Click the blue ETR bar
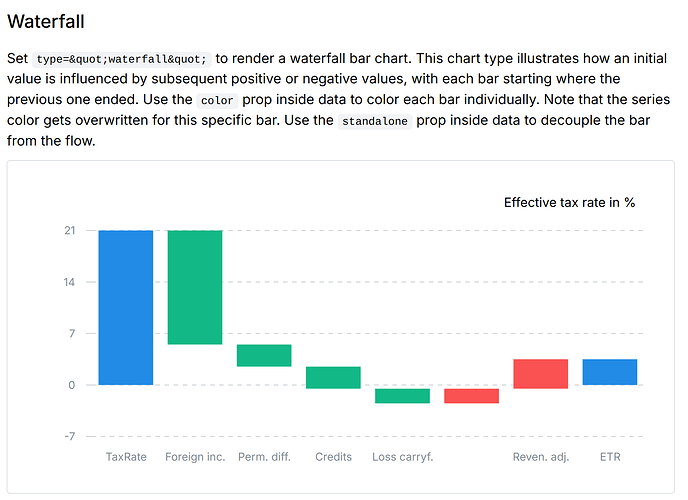This screenshot has width=688, height=500. [x=609, y=371]
